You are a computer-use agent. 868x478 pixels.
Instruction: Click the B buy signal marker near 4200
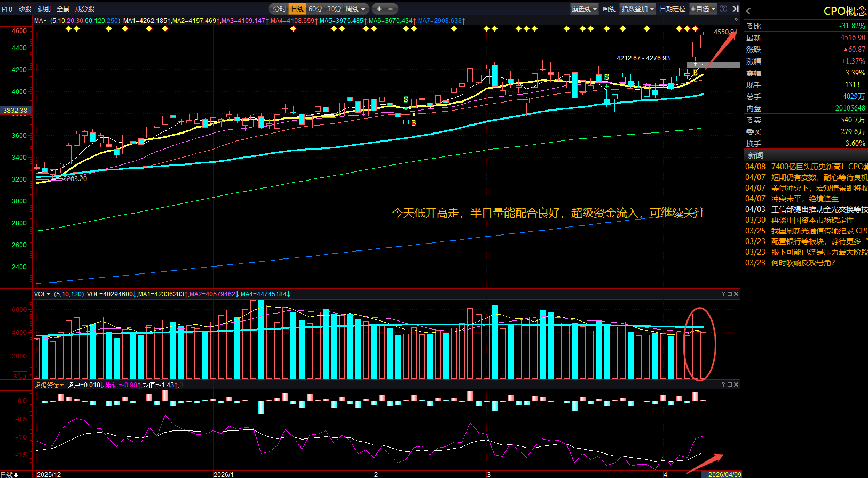tap(695, 73)
